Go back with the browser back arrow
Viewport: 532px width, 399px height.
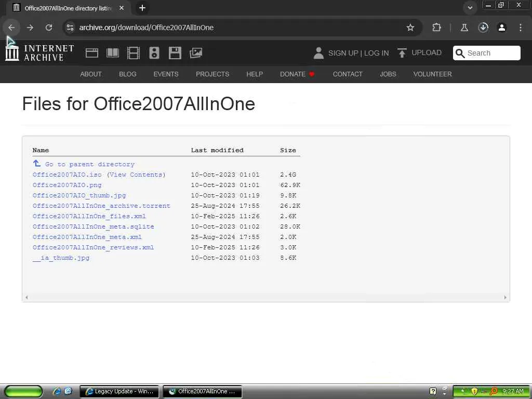[x=11, y=28]
